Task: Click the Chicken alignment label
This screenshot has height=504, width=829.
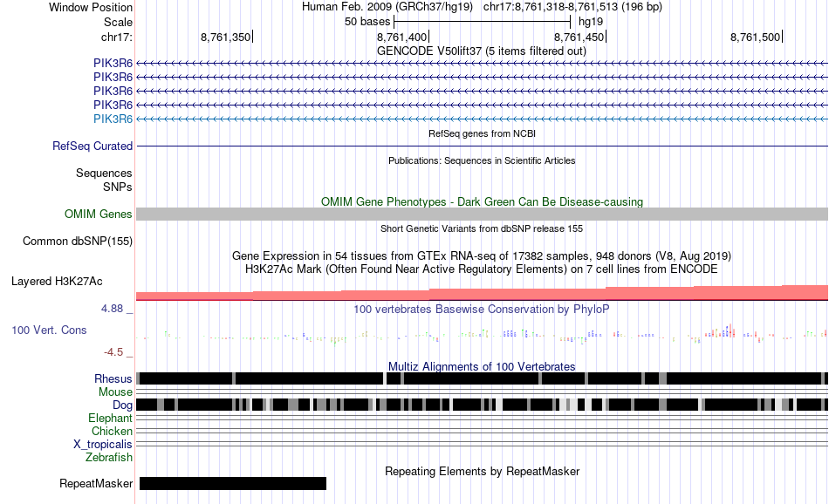Action: [x=112, y=431]
